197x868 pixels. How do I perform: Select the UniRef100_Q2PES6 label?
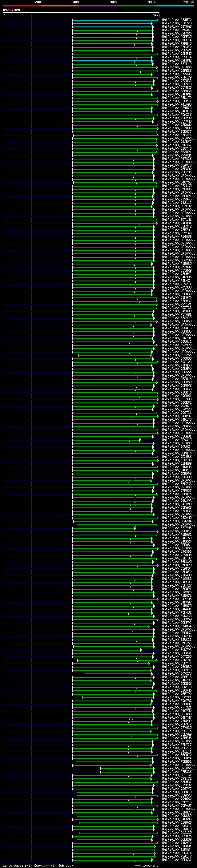pyautogui.click(x=177, y=71)
